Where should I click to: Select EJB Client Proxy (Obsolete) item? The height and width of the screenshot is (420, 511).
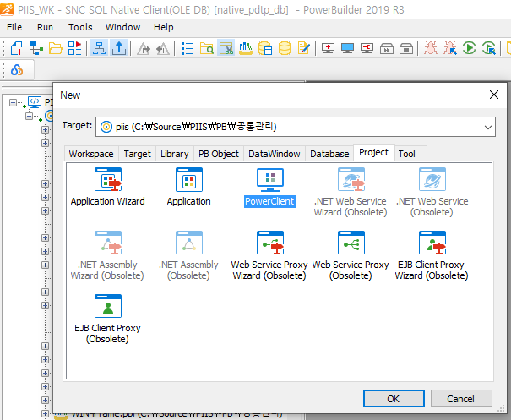pyautogui.click(x=108, y=319)
